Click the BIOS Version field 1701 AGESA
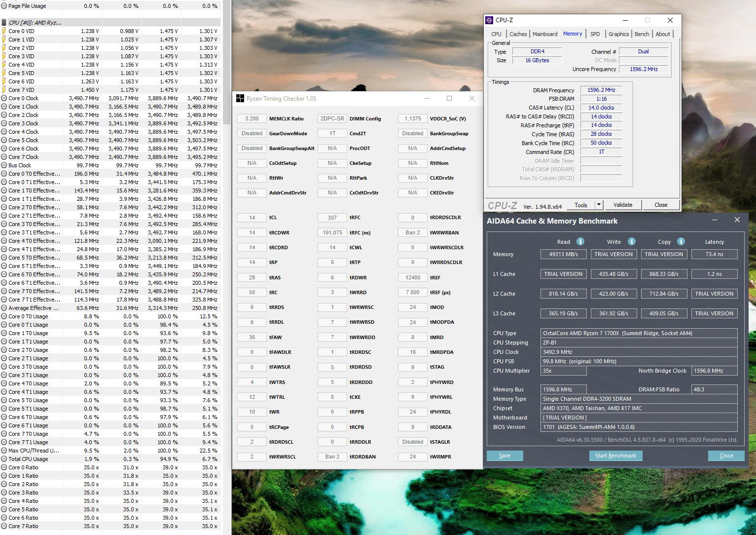The height and width of the screenshot is (535, 756). coord(639,427)
